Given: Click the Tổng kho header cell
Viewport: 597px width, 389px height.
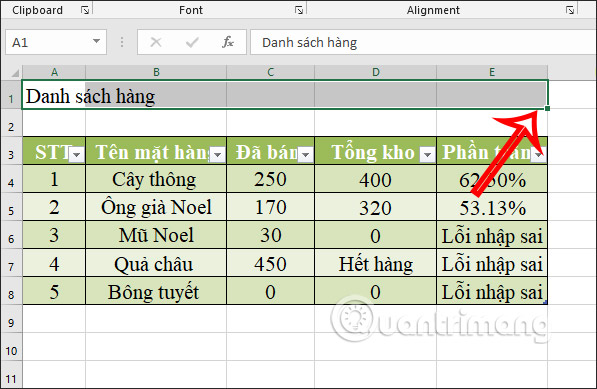Looking at the screenshot, I should 375,151.
